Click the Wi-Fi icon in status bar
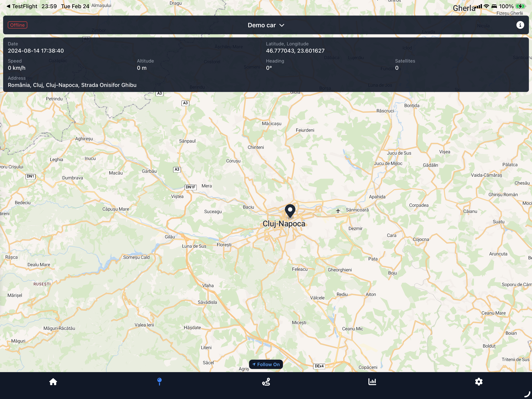Image resolution: width=532 pixels, height=399 pixels. pyautogui.click(x=486, y=6)
